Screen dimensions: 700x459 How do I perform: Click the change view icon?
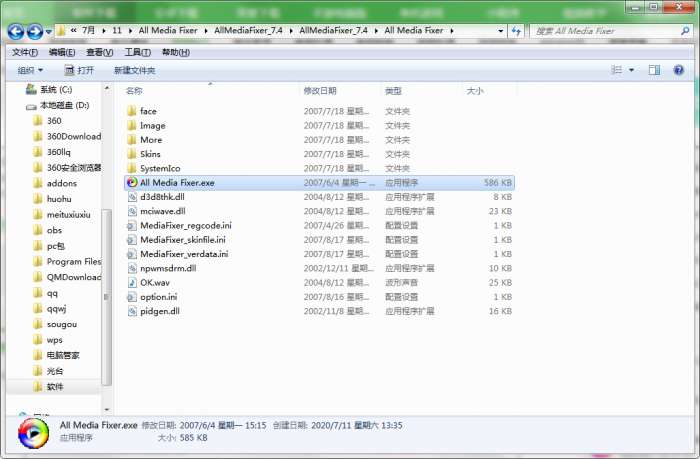click(x=617, y=70)
